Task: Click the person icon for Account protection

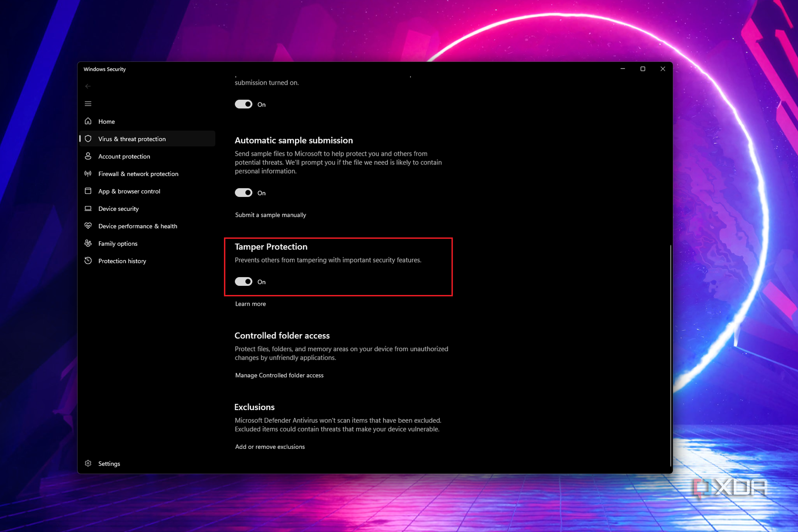Action: click(88, 156)
